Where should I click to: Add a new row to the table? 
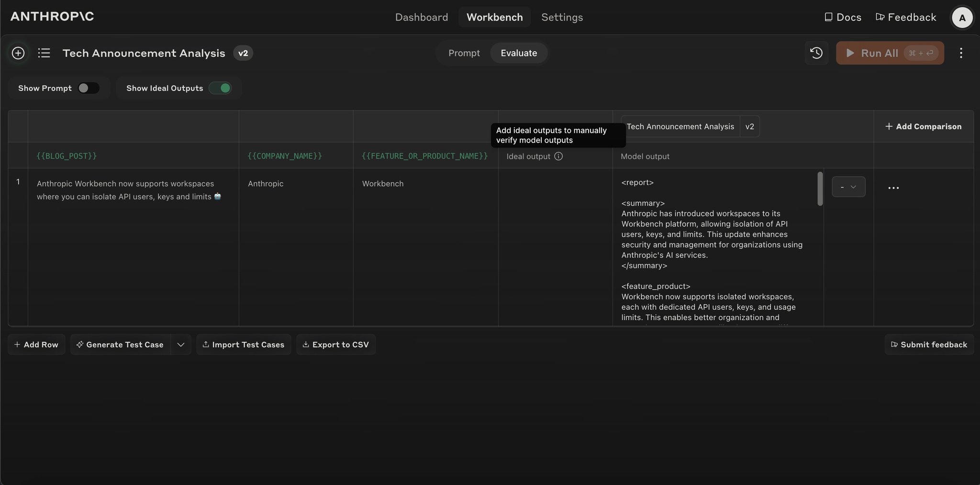click(x=36, y=344)
